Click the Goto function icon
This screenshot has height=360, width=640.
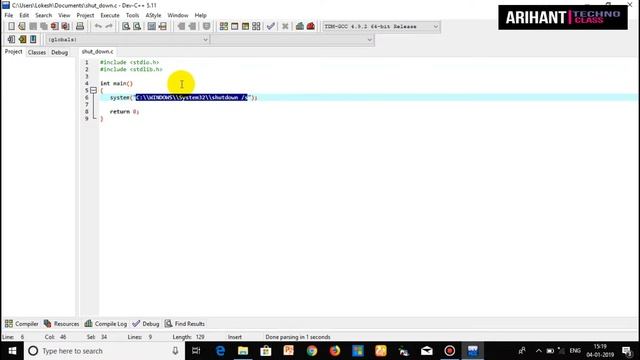pyautogui.click(x=152, y=27)
